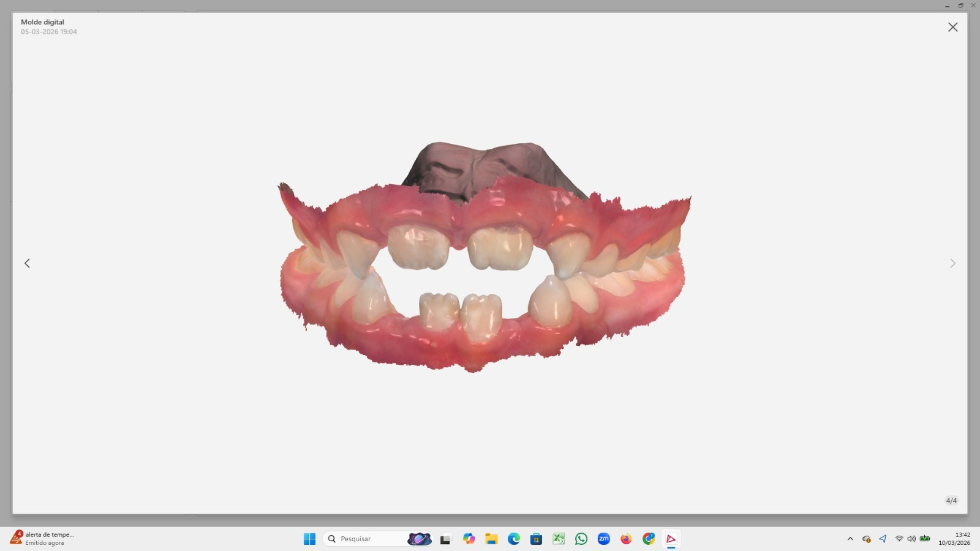The height and width of the screenshot is (551, 980).
Task: Restore down the application window
Action: 960,6
